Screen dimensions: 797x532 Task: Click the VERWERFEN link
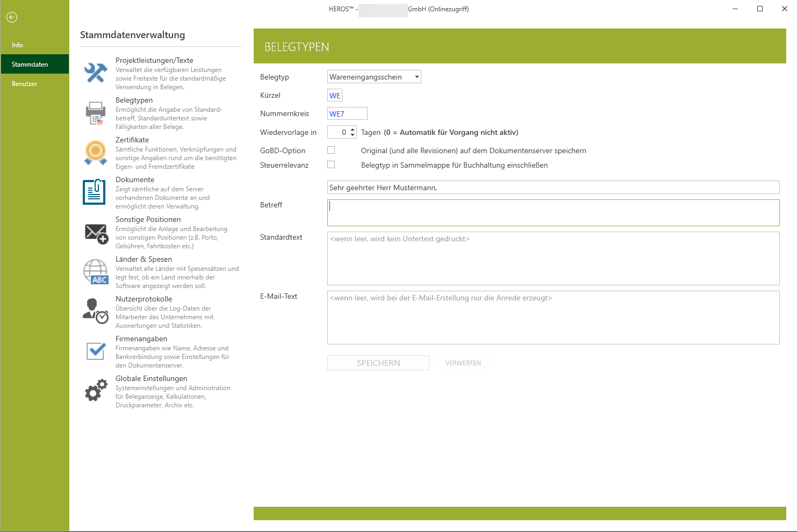(463, 363)
